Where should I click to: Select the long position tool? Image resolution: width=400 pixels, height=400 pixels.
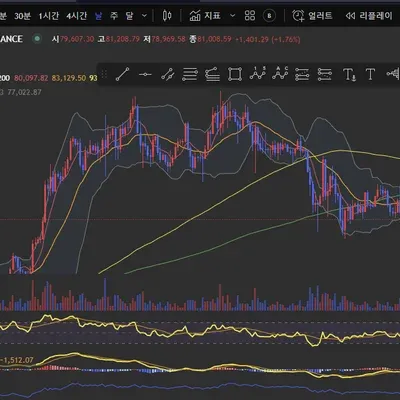[302, 74]
